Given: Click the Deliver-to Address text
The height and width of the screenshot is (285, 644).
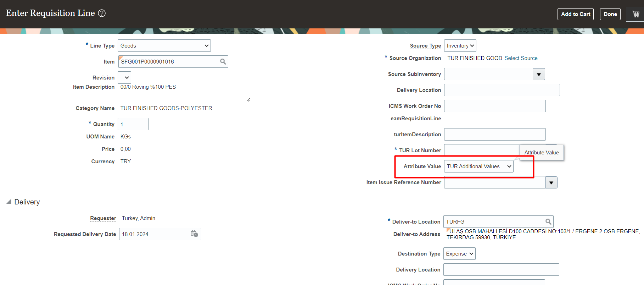Looking at the screenshot, I should [543, 234].
